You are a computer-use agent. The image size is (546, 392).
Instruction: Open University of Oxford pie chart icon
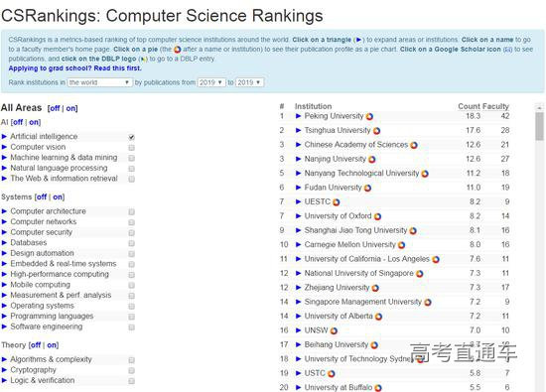click(377, 216)
